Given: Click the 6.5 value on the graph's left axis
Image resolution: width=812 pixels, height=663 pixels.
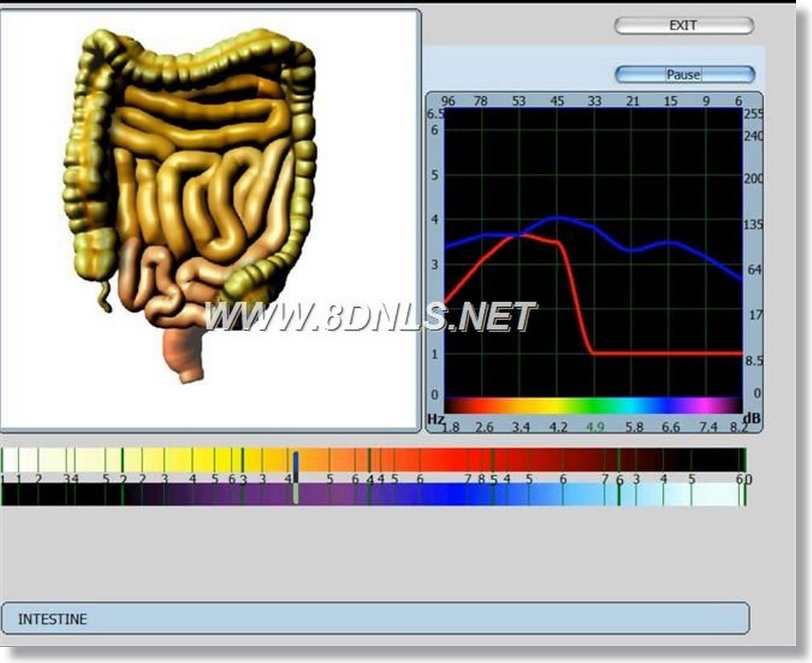Looking at the screenshot, I should [435, 113].
